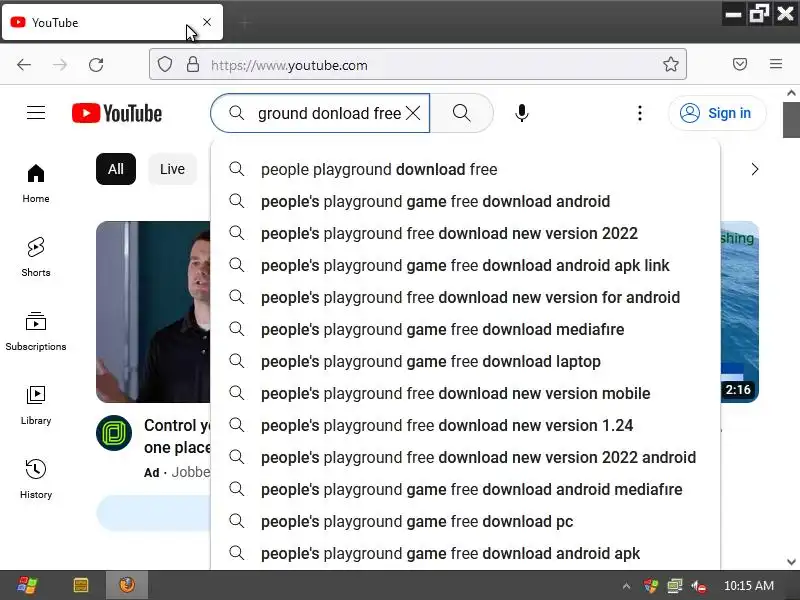Click the YouTube logo
Image resolution: width=800 pixels, height=600 pixels.
[x=117, y=113]
